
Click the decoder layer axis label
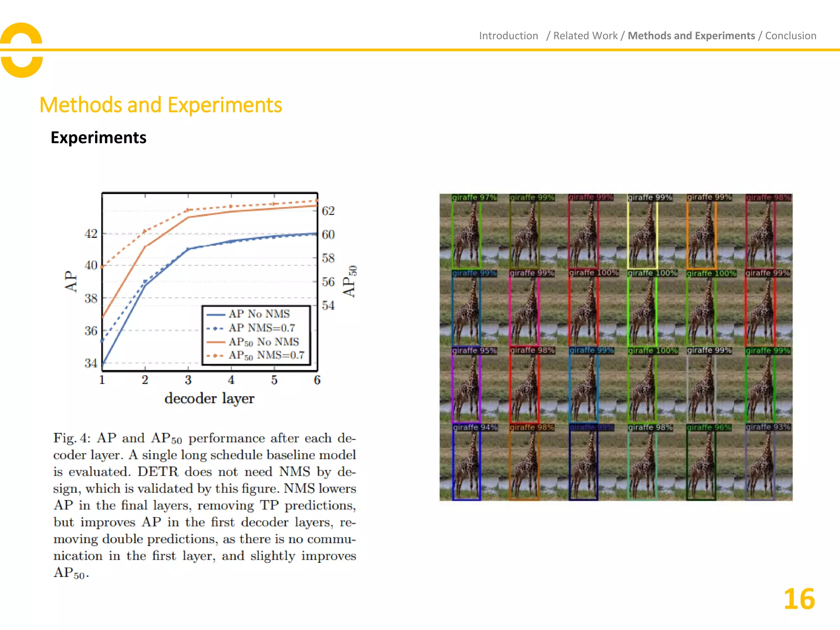209,399
